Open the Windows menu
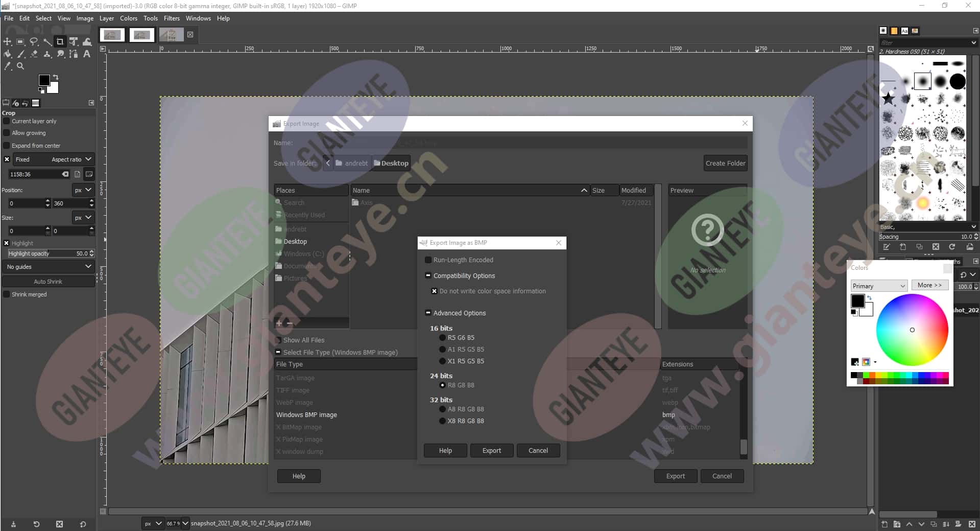 point(198,18)
